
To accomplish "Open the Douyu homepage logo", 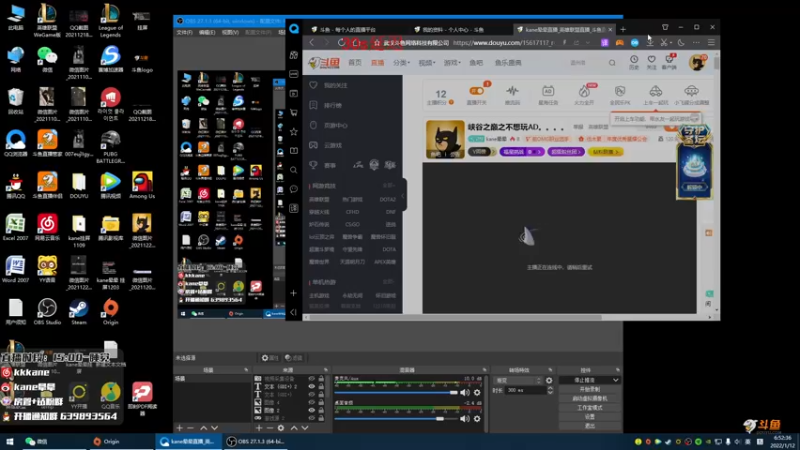I will pos(323,63).
